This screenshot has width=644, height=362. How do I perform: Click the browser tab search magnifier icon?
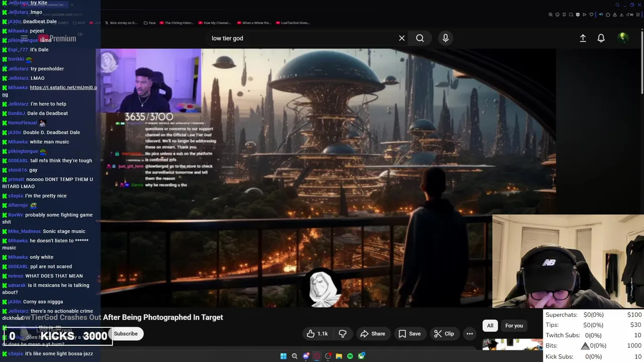(x=617, y=5)
